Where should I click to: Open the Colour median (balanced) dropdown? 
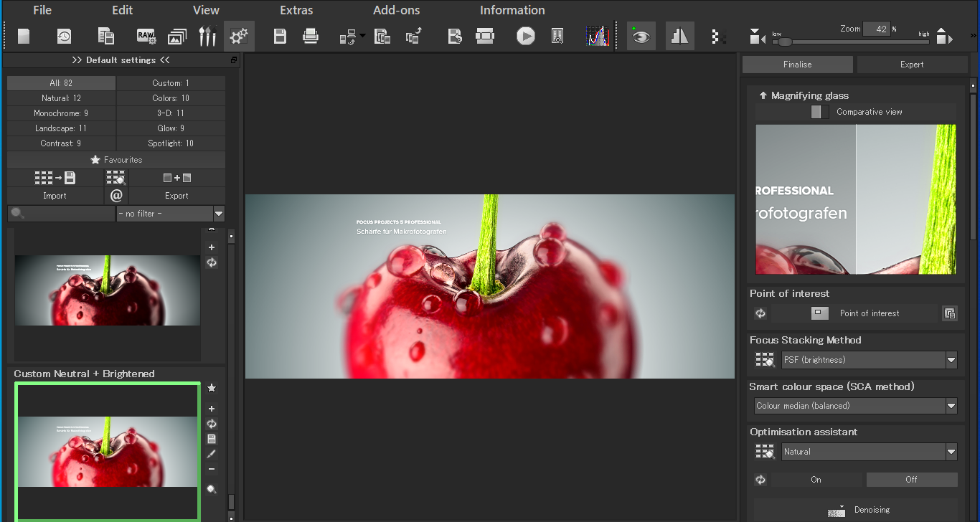(951, 406)
